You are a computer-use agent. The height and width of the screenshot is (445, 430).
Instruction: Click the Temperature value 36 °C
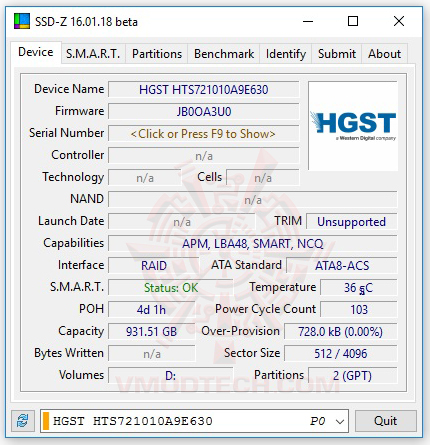(359, 288)
